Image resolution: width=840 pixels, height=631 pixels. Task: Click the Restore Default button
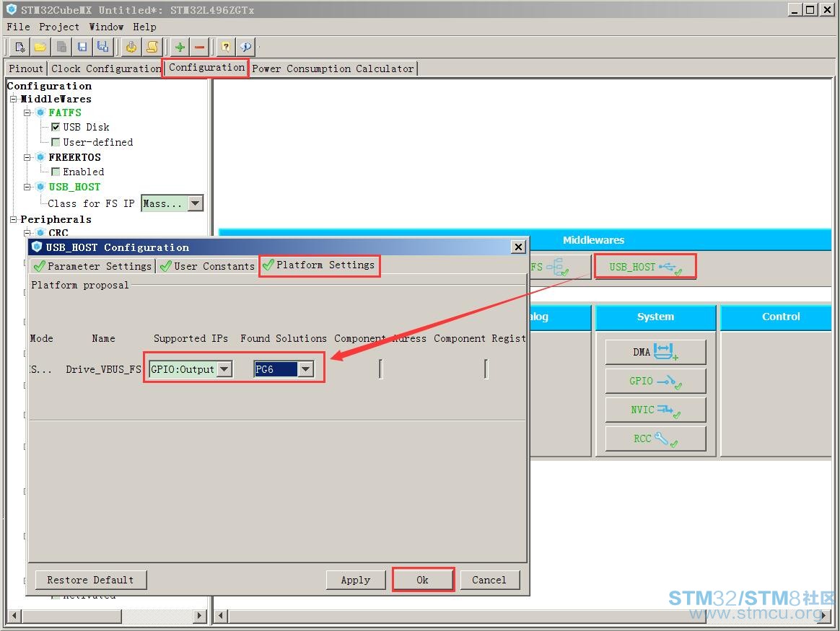(x=90, y=580)
